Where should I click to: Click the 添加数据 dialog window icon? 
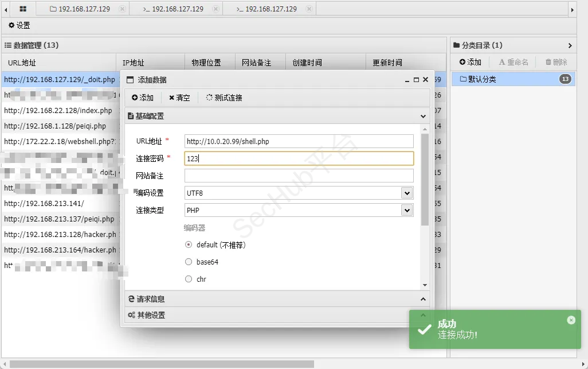point(130,80)
